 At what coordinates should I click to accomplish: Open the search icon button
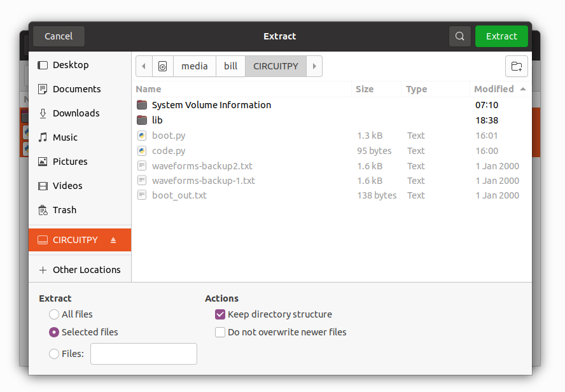click(x=459, y=36)
